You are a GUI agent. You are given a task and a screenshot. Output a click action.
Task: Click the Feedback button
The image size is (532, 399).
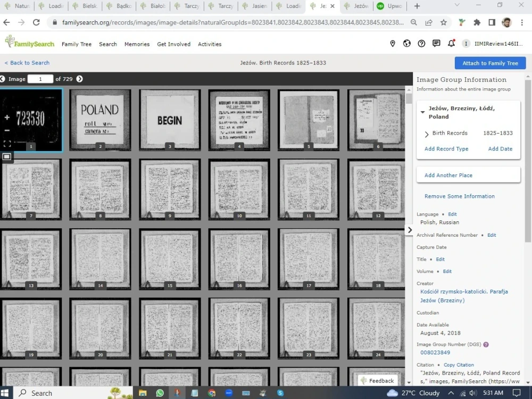[377, 381]
